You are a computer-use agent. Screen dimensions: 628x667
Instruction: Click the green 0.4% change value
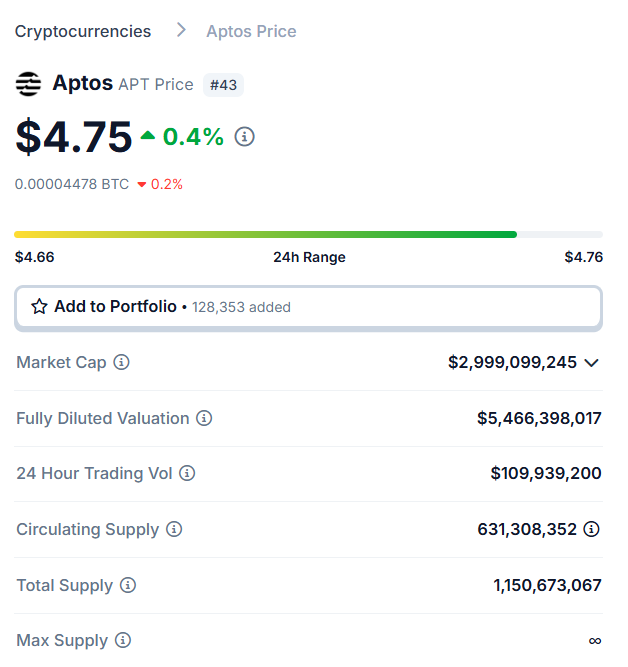[x=193, y=137]
